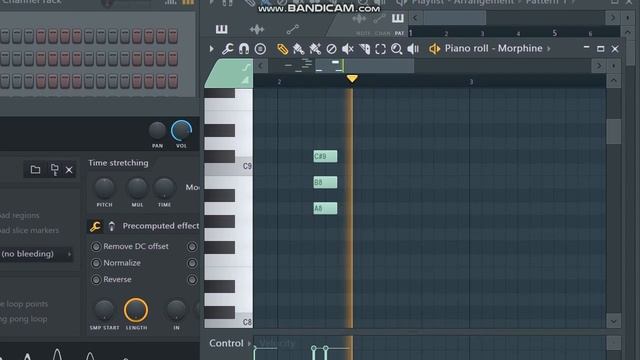The image size is (640, 360).
Task: Select the B8 note in piano roll
Action: tap(325, 182)
